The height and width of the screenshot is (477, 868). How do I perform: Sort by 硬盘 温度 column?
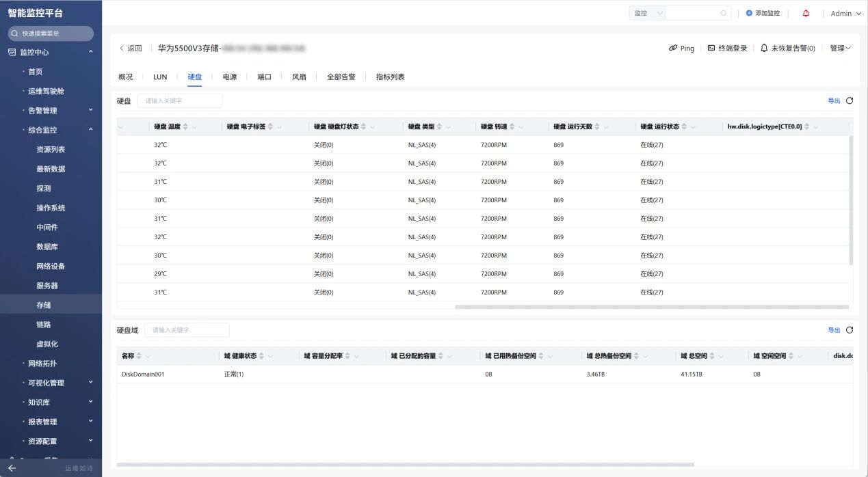pos(185,126)
